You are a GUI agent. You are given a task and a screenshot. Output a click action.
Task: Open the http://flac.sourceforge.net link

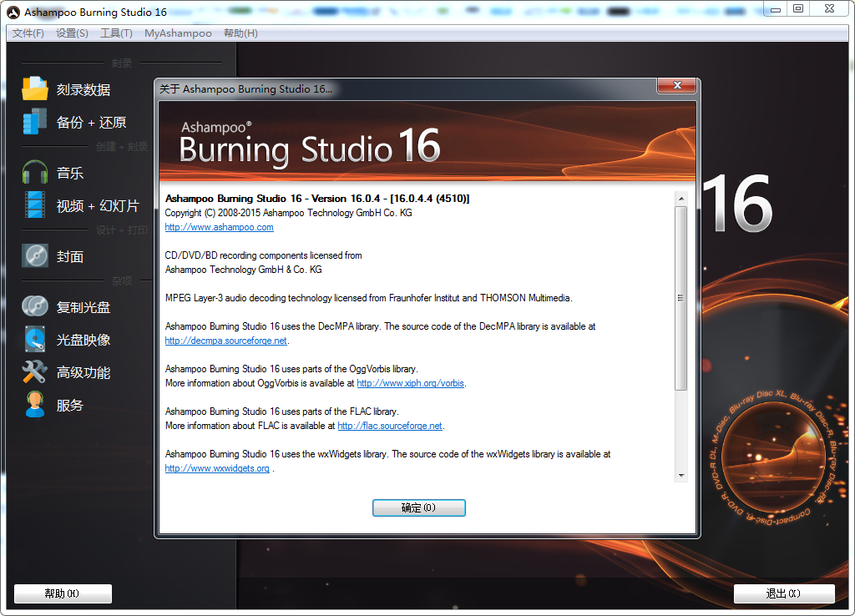[390, 426]
